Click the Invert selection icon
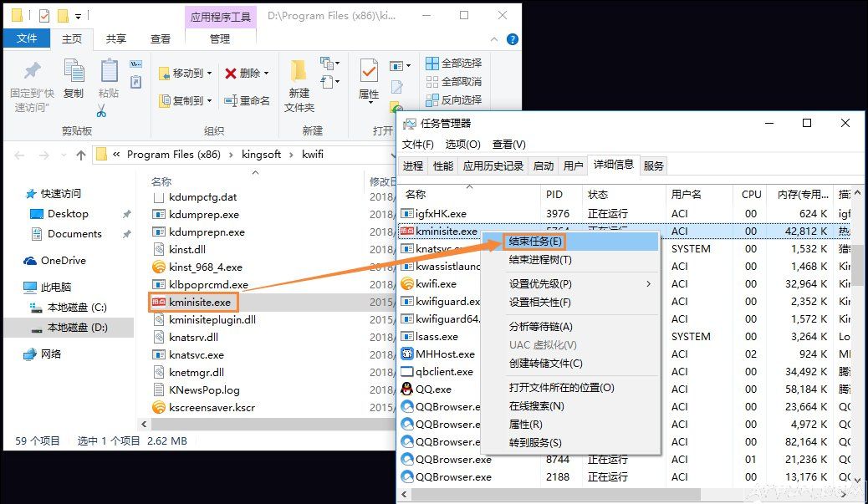The width and height of the screenshot is (868, 504). coord(431,100)
